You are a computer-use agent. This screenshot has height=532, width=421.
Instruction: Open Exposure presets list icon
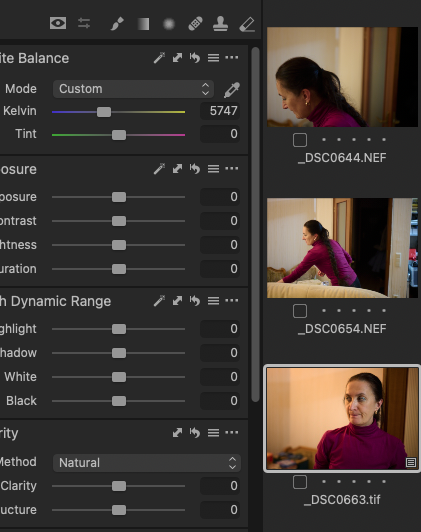click(213, 169)
